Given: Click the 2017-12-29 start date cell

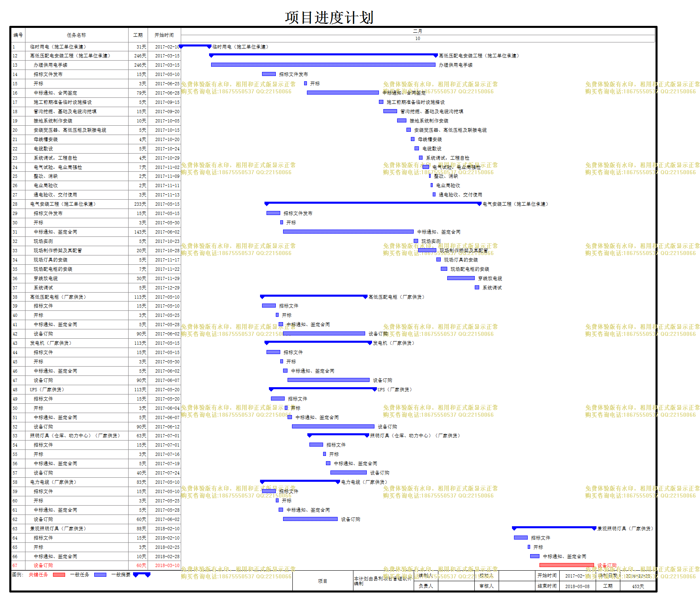Looking at the screenshot, I should point(165,288).
